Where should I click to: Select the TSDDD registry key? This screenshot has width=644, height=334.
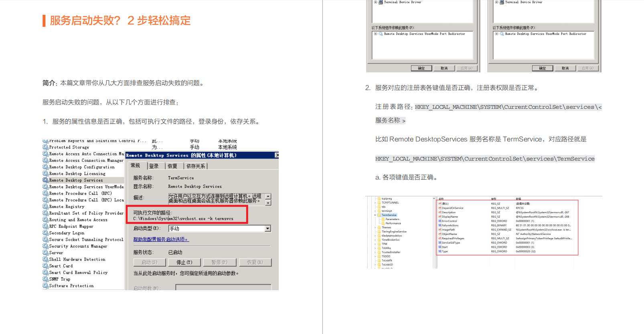click(386, 256)
